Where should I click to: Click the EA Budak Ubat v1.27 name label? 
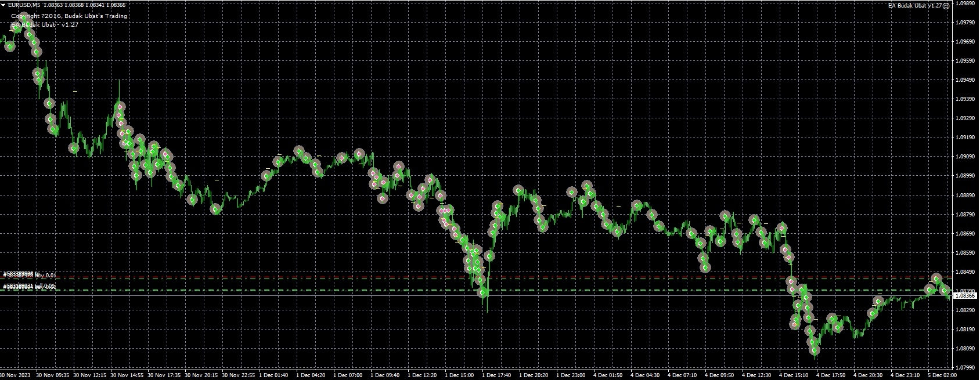point(915,5)
